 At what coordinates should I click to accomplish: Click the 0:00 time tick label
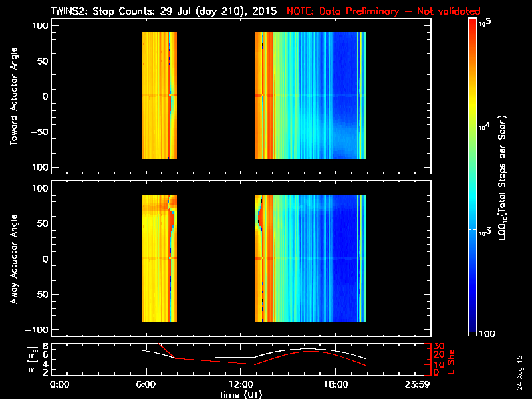coord(59,384)
